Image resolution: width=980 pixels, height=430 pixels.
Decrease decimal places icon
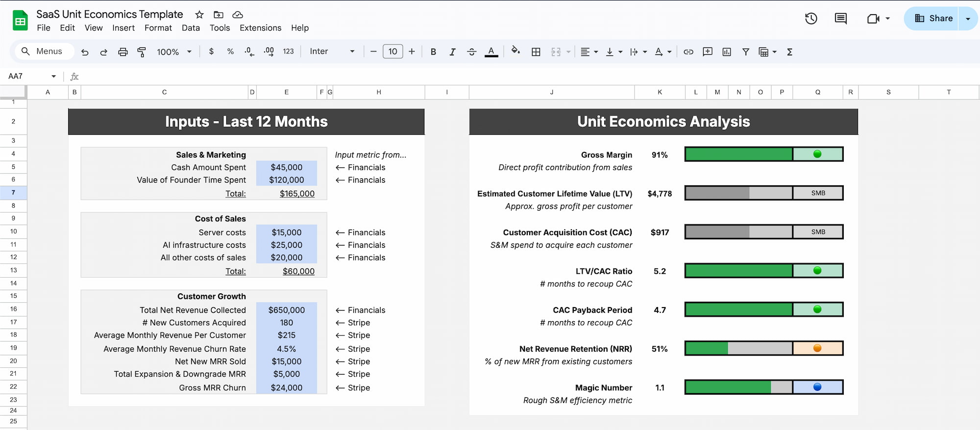tap(249, 51)
